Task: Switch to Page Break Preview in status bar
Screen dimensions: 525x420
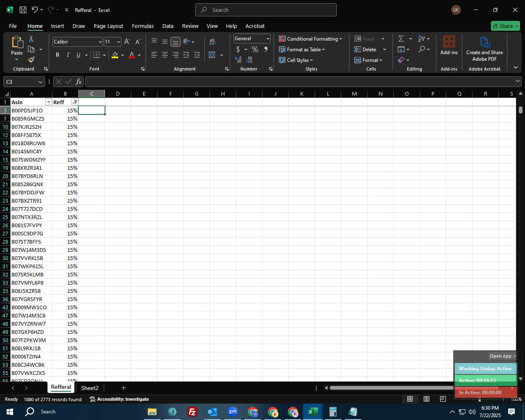Action: tap(443, 399)
